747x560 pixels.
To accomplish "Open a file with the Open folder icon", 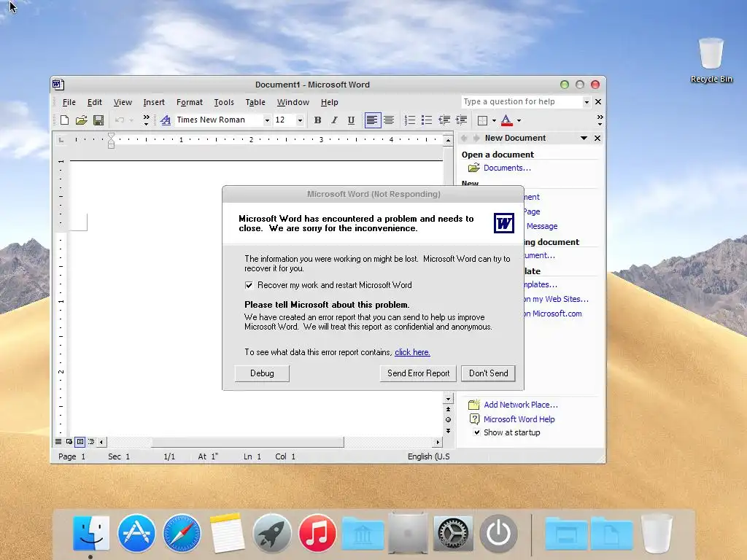I will click(x=82, y=120).
